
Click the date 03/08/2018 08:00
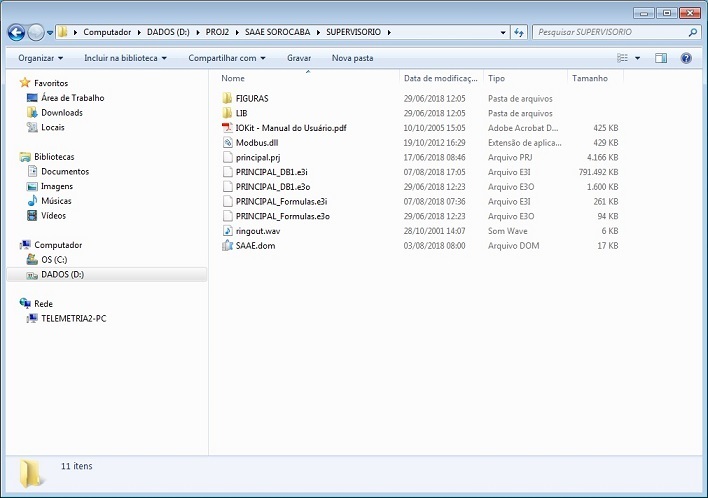434,246
